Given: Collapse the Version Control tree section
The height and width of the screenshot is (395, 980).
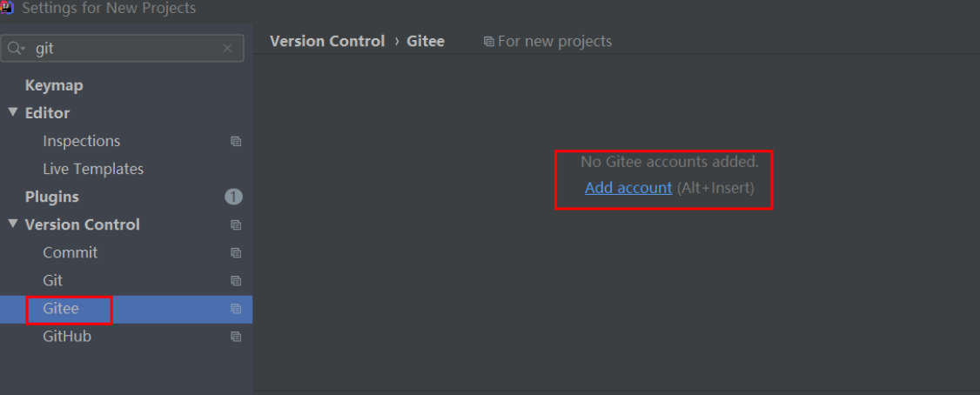Looking at the screenshot, I should tap(12, 224).
